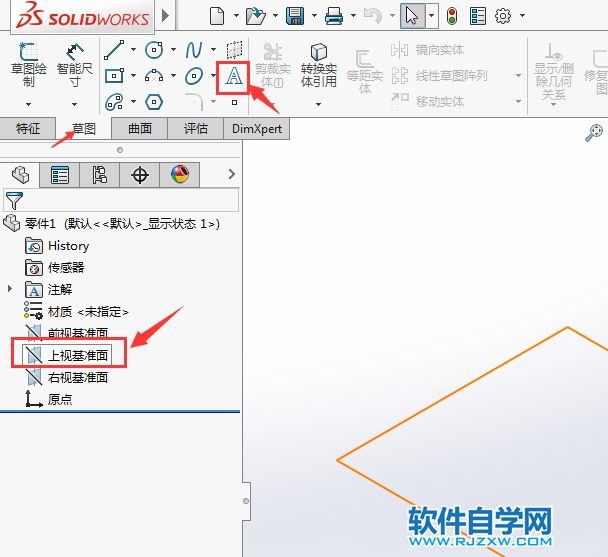Select the 右视基准面 right plane
The height and width of the screenshot is (557, 608).
[67, 377]
